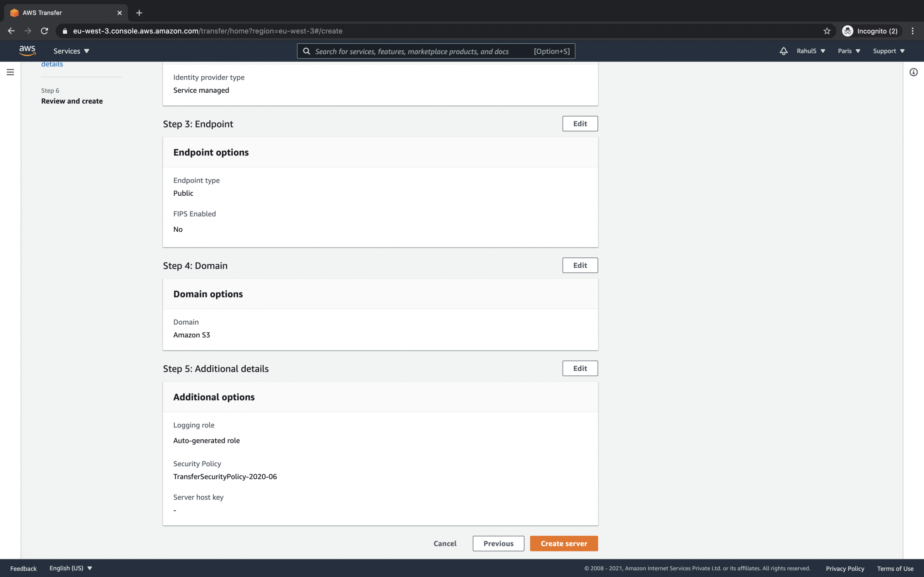This screenshot has width=924, height=577.
Task: Bookmark this page with the star
Action: tap(827, 31)
